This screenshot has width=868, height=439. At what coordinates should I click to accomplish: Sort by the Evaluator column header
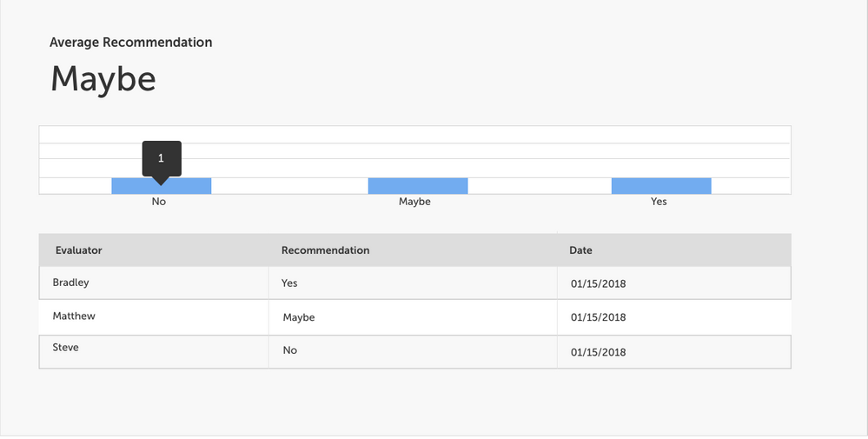(79, 250)
